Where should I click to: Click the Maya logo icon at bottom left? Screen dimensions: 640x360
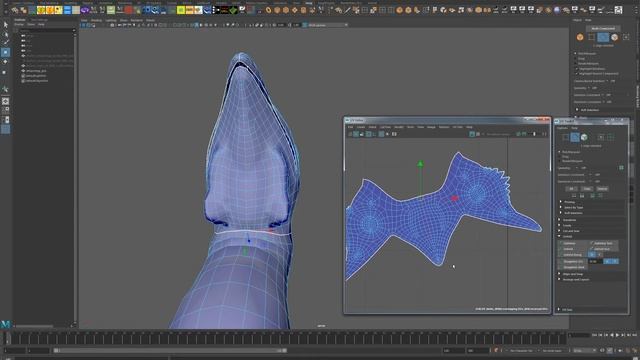pyautogui.click(x=5, y=324)
